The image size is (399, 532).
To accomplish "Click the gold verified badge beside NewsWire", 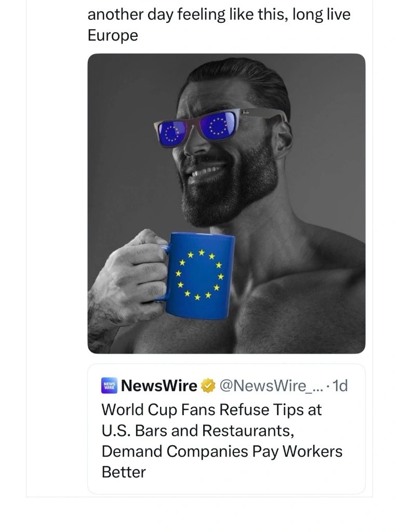I will pyautogui.click(x=209, y=386).
